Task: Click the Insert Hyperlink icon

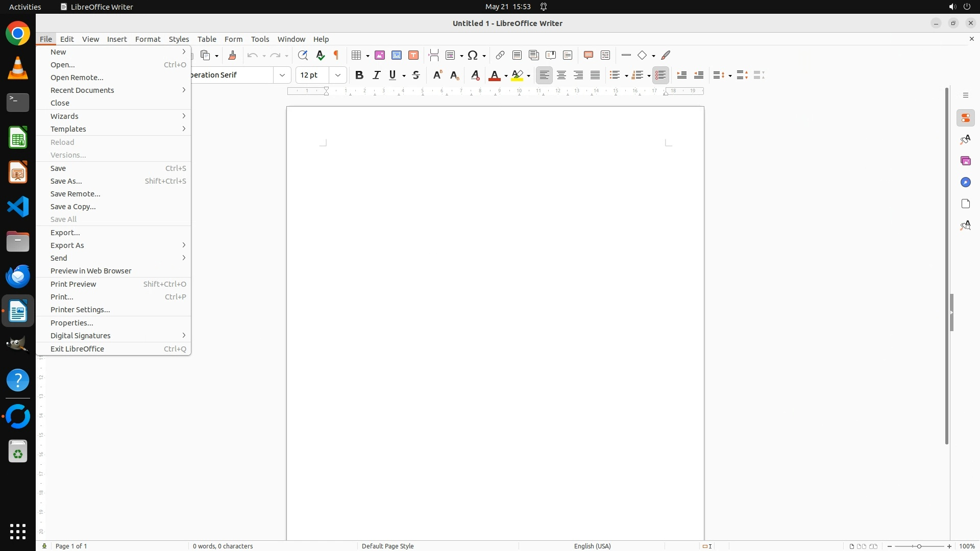Action: pos(500,55)
